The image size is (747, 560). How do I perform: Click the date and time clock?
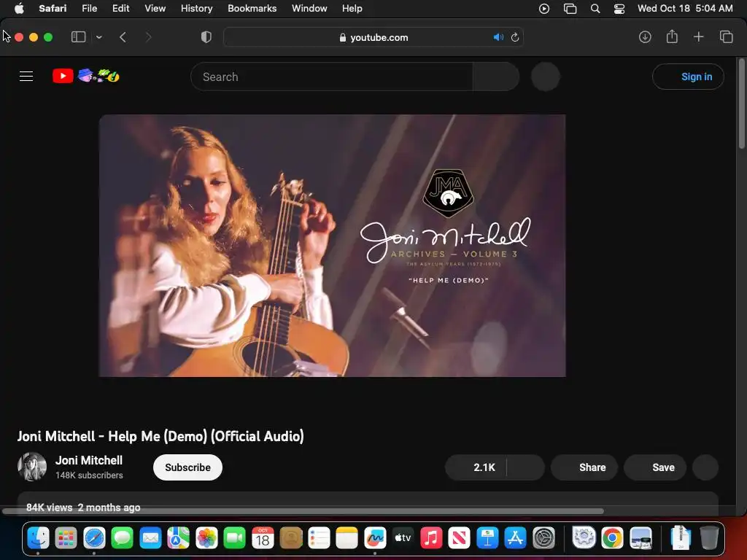click(685, 9)
